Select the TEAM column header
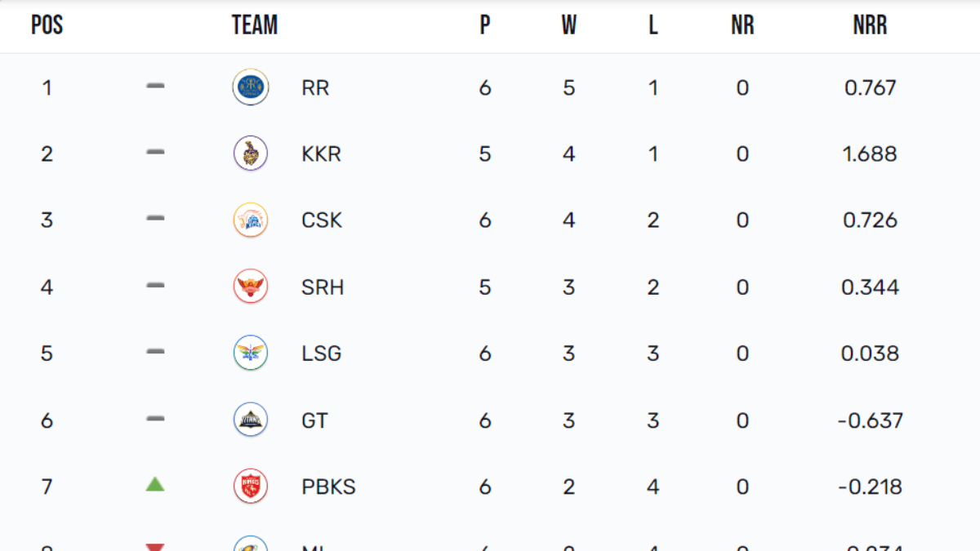This screenshot has height=551, width=980. pyautogui.click(x=255, y=26)
